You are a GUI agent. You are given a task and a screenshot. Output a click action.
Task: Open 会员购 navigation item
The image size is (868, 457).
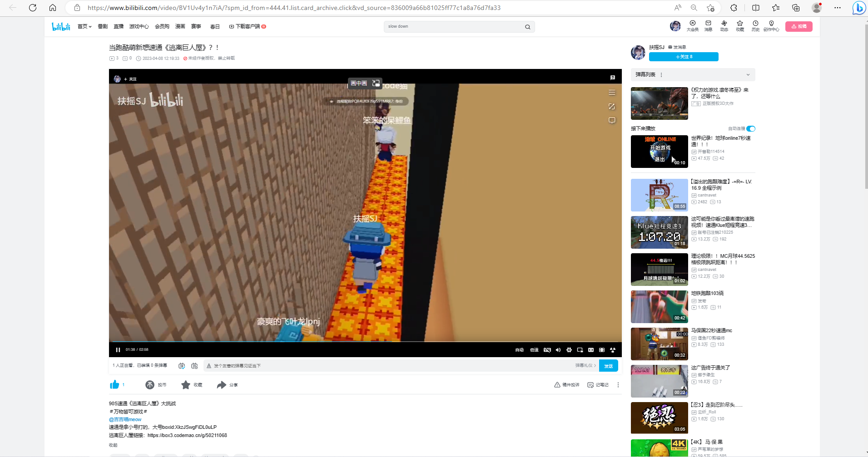click(x=162, y=27)
